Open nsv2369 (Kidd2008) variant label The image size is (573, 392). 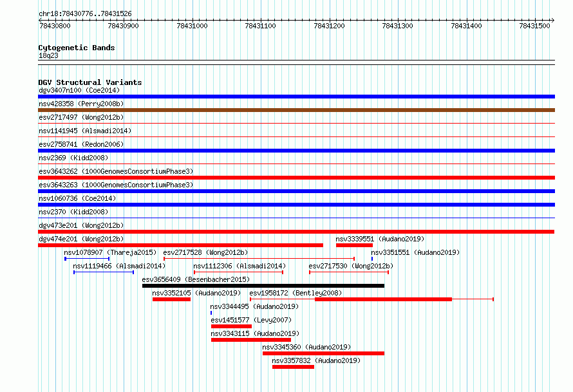(73, 158)
